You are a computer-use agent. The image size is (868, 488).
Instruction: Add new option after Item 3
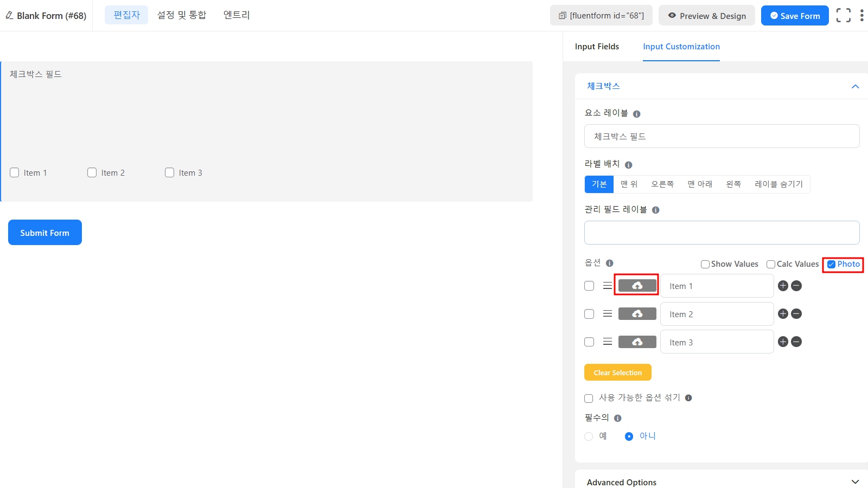point(783,342)
